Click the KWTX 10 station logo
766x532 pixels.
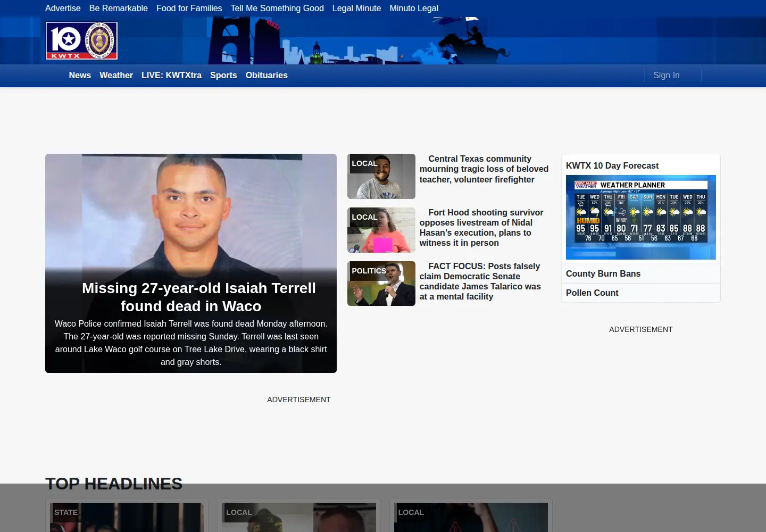pyautogui.click(x=81, y=40)
